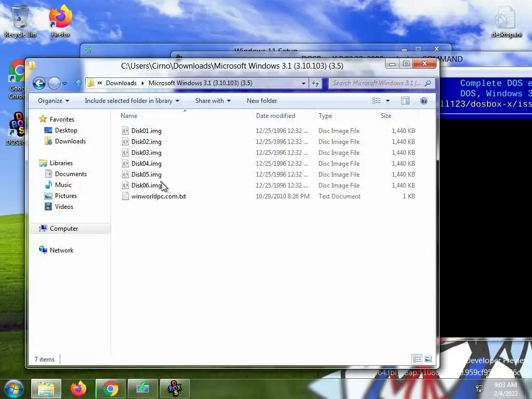Open Google Chrome desktop shortcut
The image size is (532, 399).
pyautogui.click(x=17, y=79)
